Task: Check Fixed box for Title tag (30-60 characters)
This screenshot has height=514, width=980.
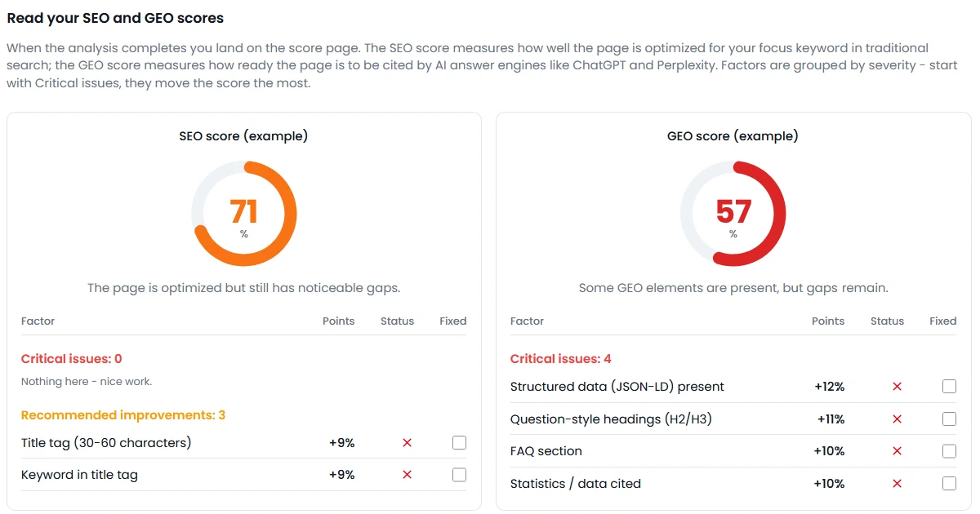Action: [x=459, y=443]
